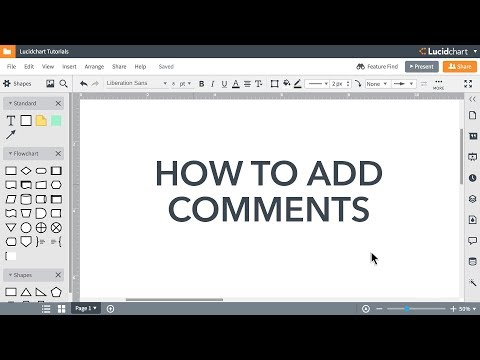The width and height of the screenshot is (480, 360).
Task: Collapse the Shapes library section
Action: (x=10, y=275)
